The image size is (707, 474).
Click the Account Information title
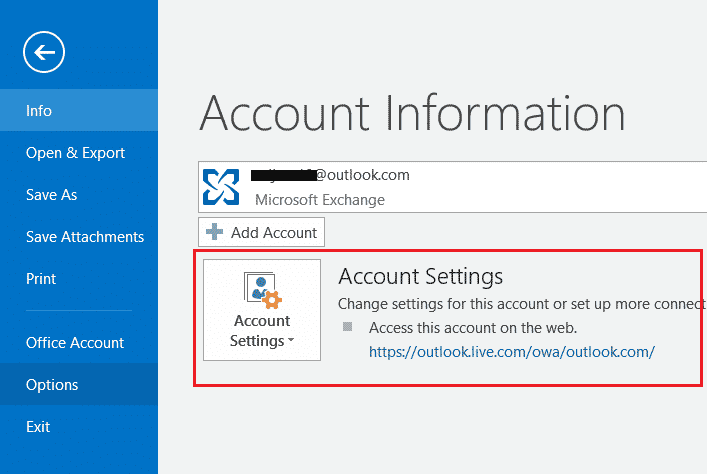(x=412, y=113)
